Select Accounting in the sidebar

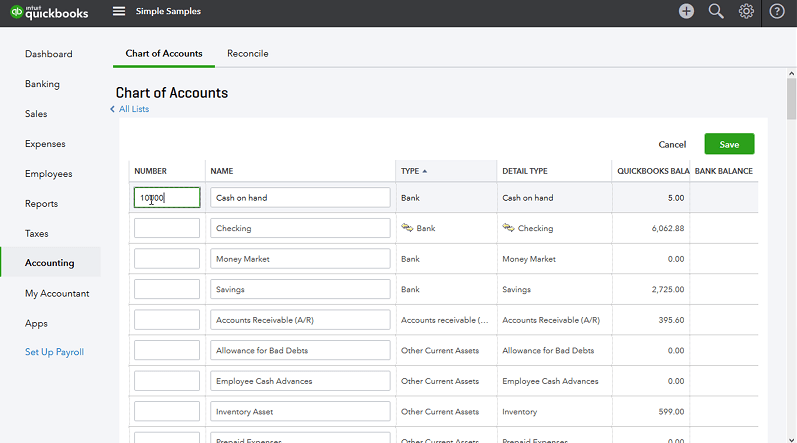coord(50,263)
